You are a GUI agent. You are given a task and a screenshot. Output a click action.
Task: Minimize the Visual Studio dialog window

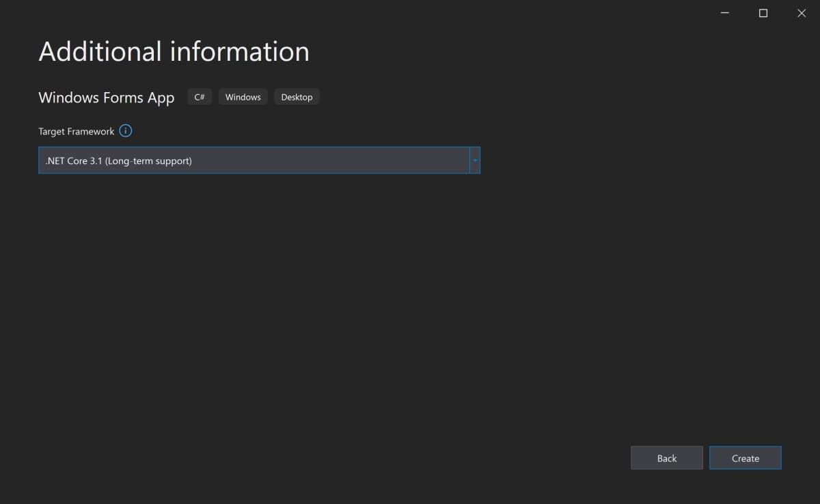pyautogui.click(x=724, y=13)
